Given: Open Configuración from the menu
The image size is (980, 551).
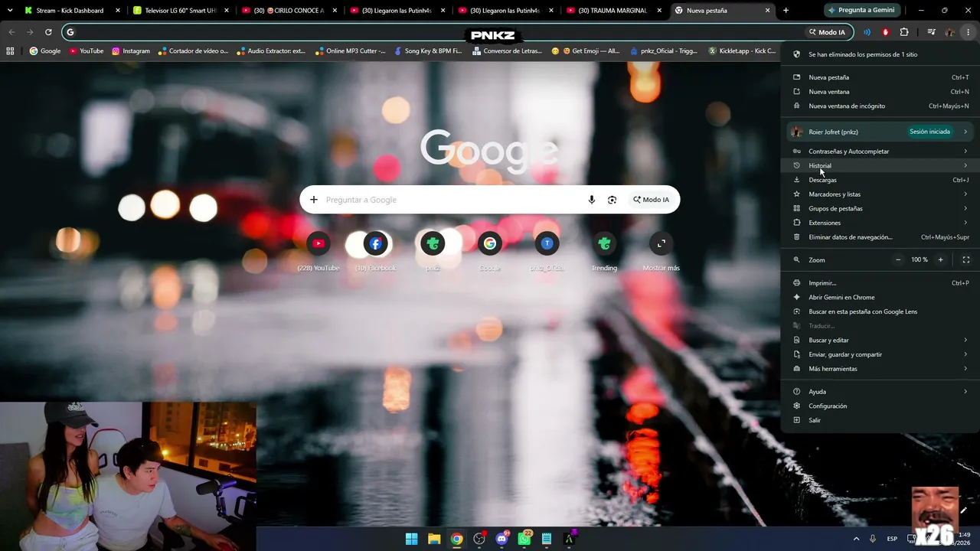Looking at the screenshot, I should (x=880, y=406).
